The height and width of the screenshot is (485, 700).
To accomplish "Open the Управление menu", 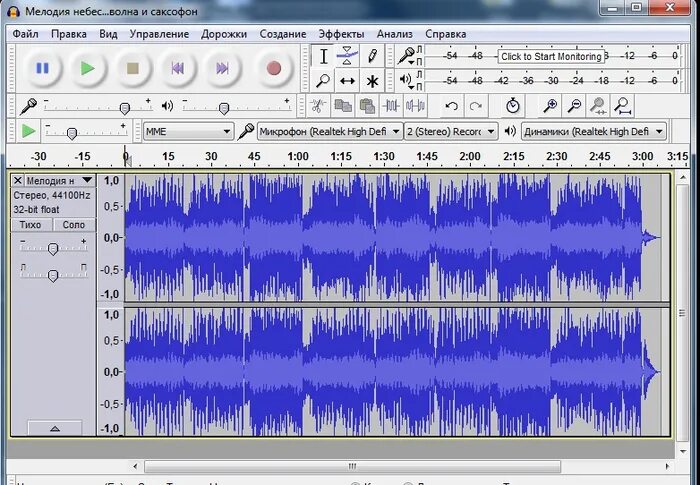I will coord(159,34).
